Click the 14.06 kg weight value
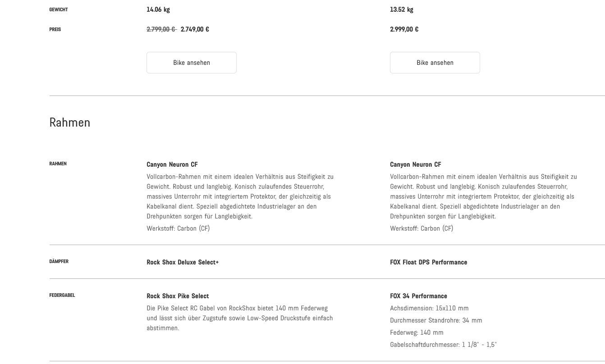Screen dimensions: 605x364 (x=158, y=9)
